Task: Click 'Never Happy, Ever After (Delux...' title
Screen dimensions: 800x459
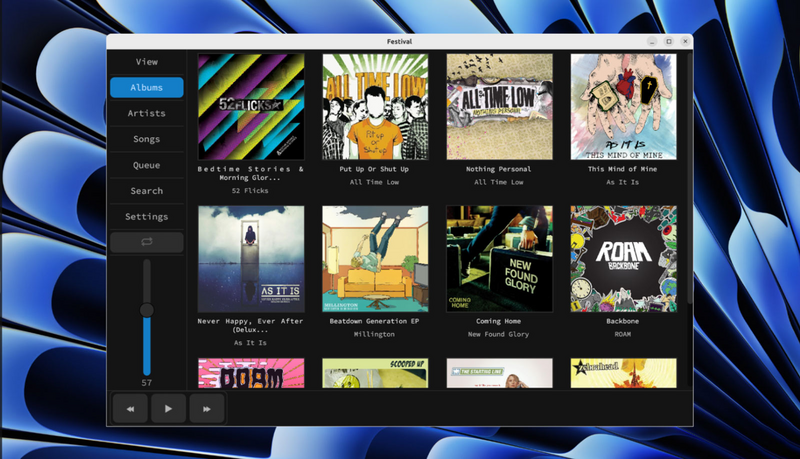Action: (251, 325)
